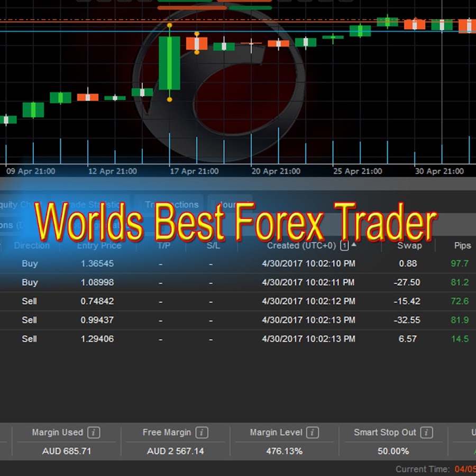Click the Created (UTC+0) column header
476x476 pixels.
coord(301,245)
